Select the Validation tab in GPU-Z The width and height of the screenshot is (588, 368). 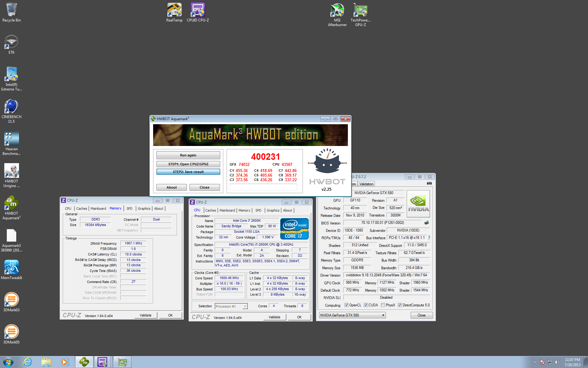pos(366,184)
